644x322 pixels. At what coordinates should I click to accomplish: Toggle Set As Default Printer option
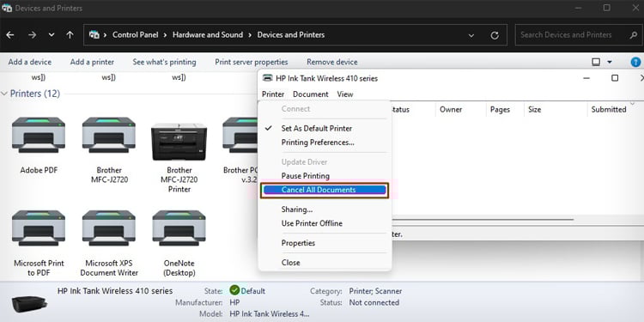click(325, 128)
